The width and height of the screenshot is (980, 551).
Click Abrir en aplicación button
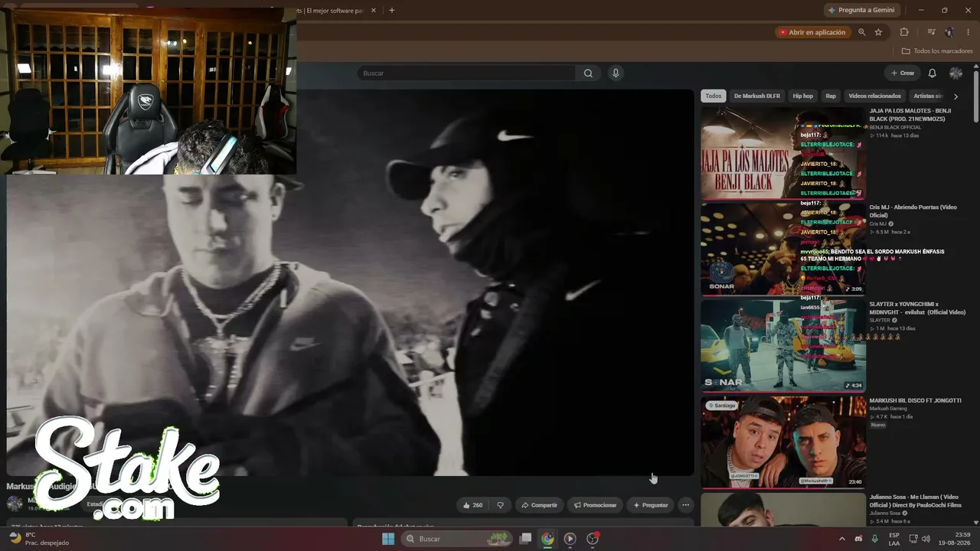tap(812, 32)
